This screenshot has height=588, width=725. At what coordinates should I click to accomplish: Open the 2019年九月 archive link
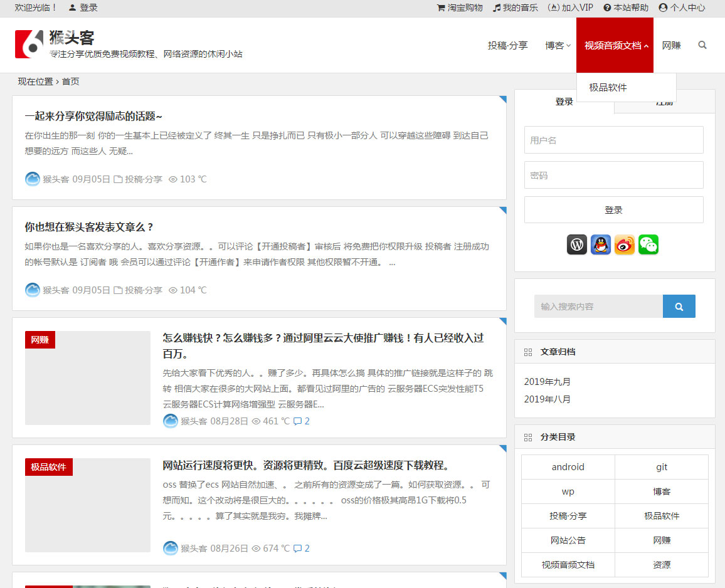pos(546,381)
